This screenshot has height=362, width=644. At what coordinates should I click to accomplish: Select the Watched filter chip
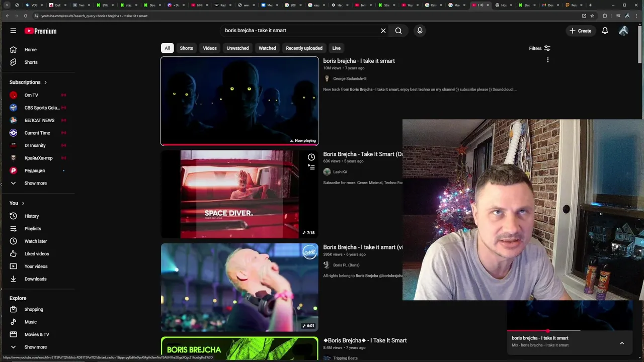[x=267, y=48]
